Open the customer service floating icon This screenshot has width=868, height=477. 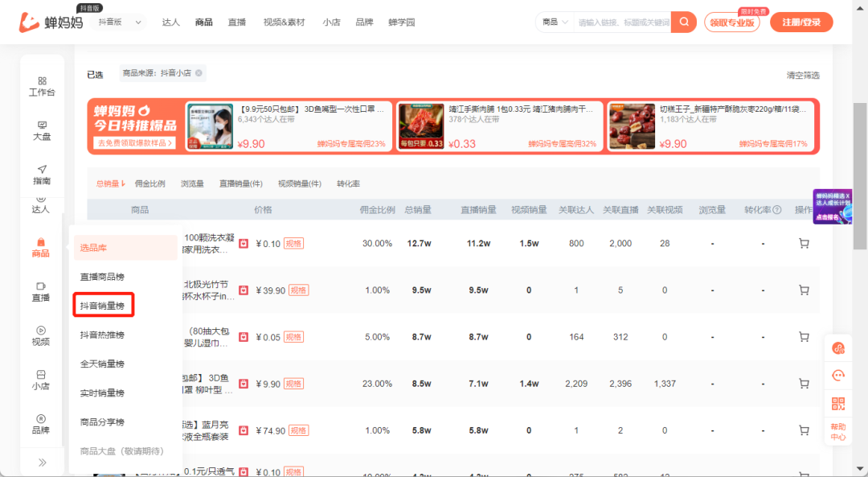click(838, 376)
